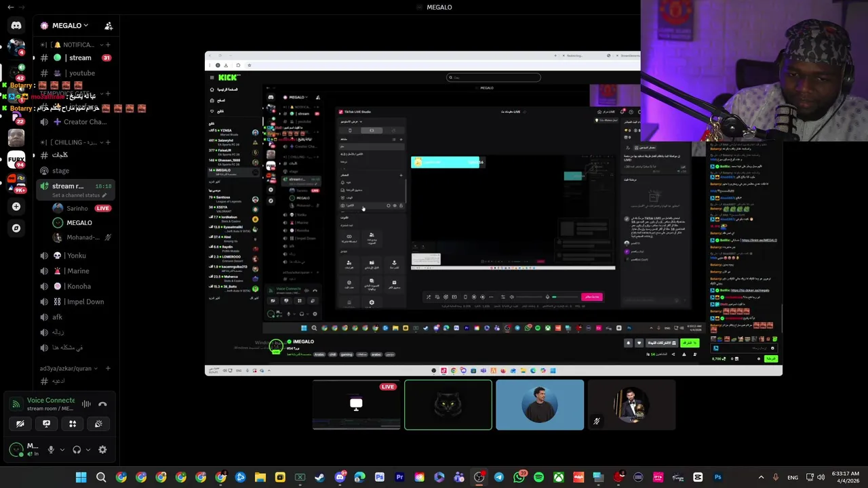Open the MEGALO server dropdown menu

point(64,26)
